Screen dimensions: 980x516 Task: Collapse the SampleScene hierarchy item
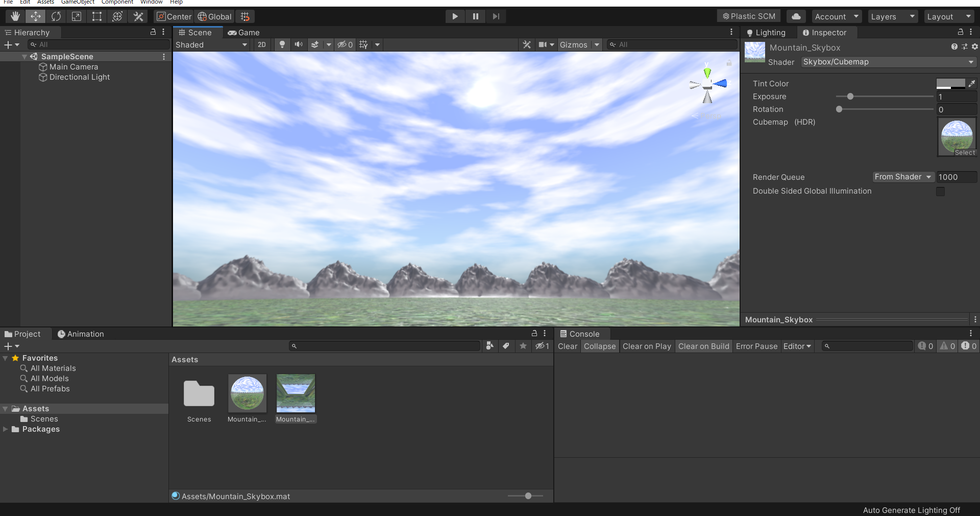coord(24,57)
